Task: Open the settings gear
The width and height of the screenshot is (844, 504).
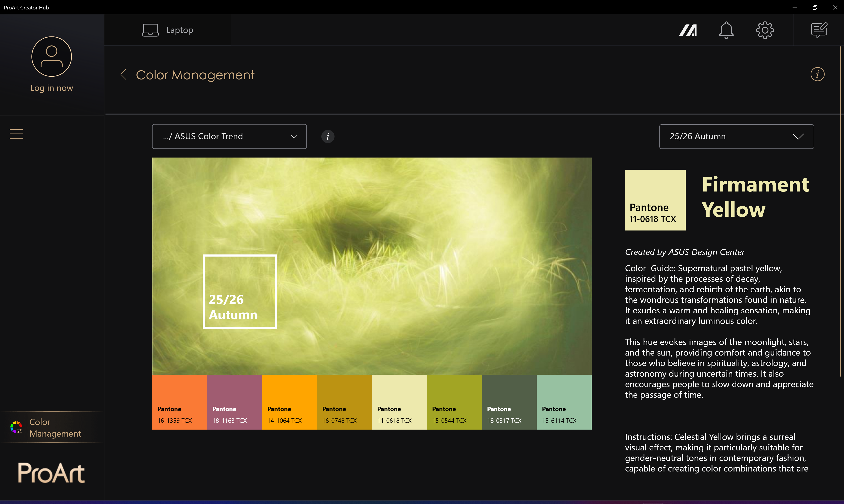Action: (x=765, y=30)
